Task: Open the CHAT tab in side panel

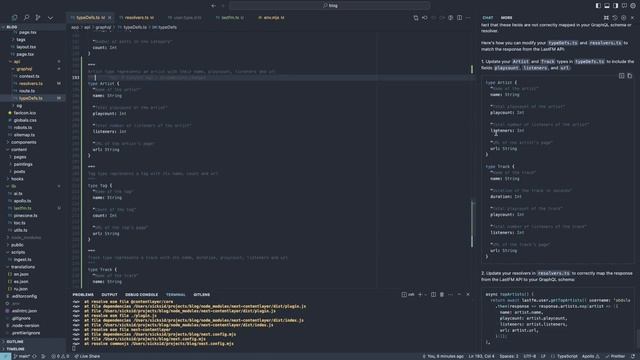Action: (487, 18)
